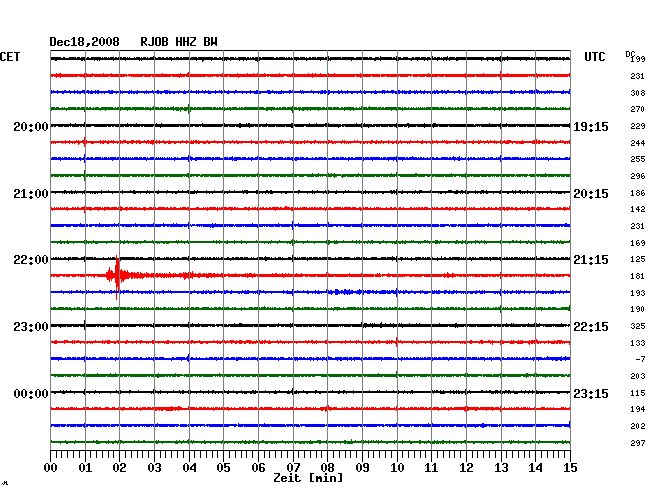Image resolution: width=650 pixels, height=494 pixels.
Task: Click minute-axis tick label "10"
Action: 397,468
